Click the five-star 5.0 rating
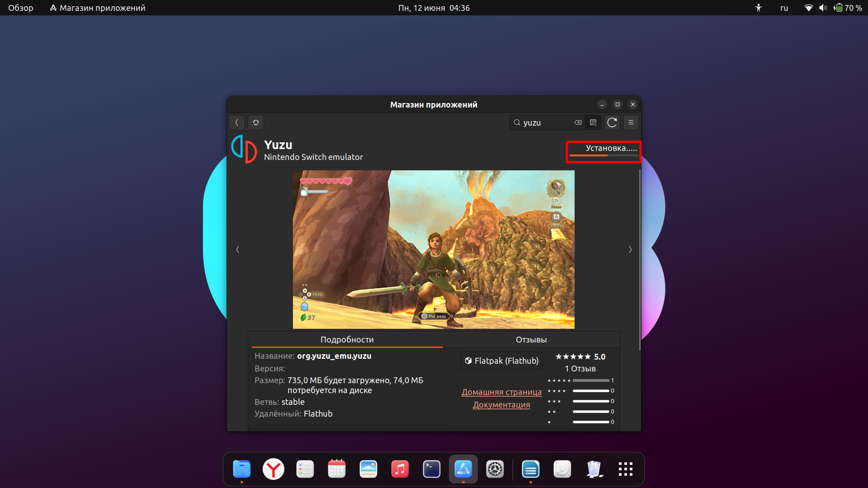Viewport: 868px width, 488px height. click(x=580, y=357)
